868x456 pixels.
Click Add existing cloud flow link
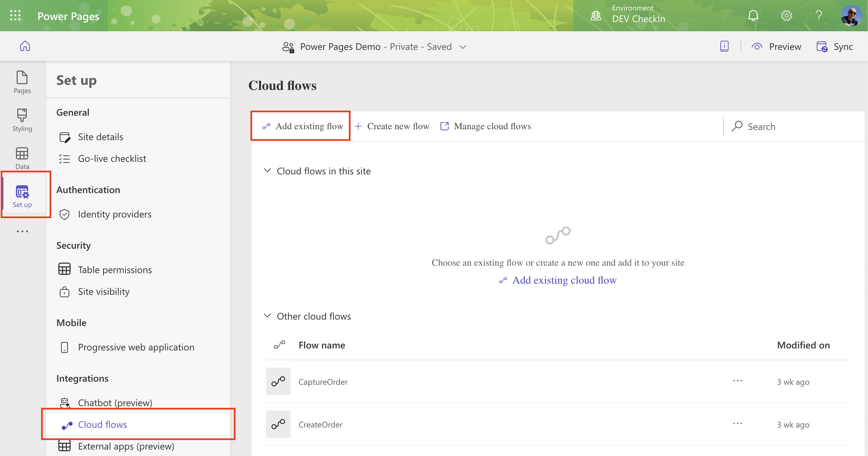click(x=564, y=280)
